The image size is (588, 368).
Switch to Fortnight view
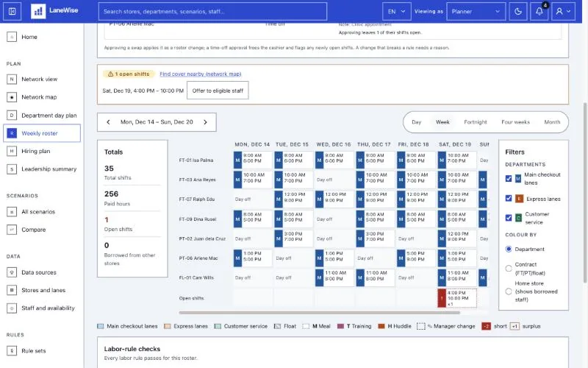475,122
